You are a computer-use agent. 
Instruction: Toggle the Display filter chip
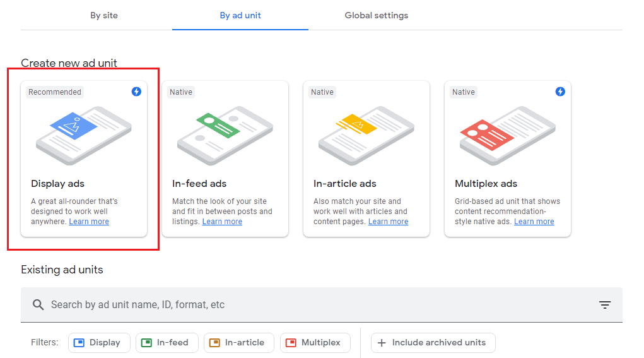tap(99, 343)
